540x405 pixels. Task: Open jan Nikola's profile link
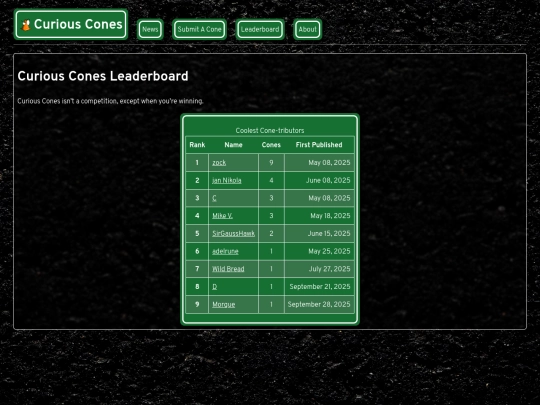point(227,180)
